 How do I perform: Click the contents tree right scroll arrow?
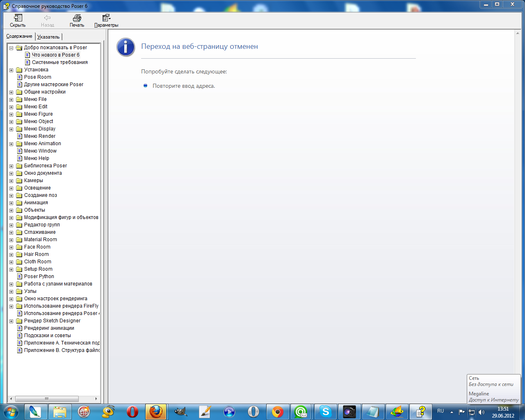96,399
